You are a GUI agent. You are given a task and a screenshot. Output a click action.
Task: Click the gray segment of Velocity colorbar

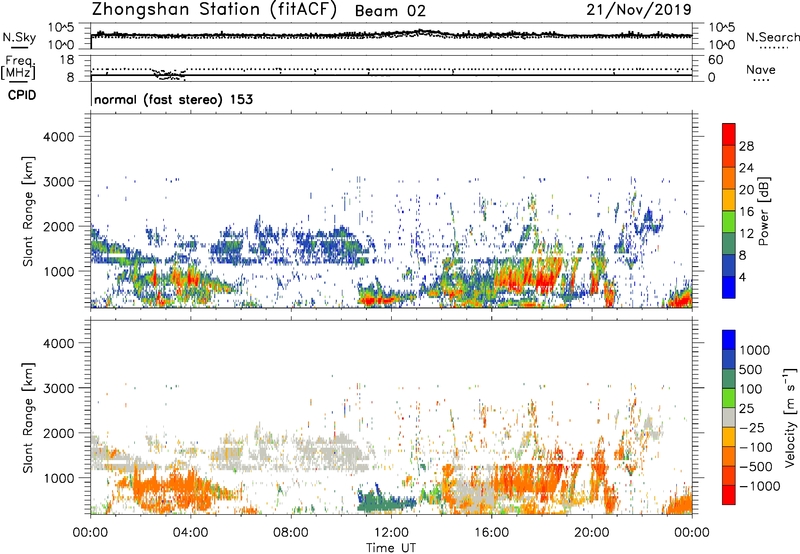(729, 417)
